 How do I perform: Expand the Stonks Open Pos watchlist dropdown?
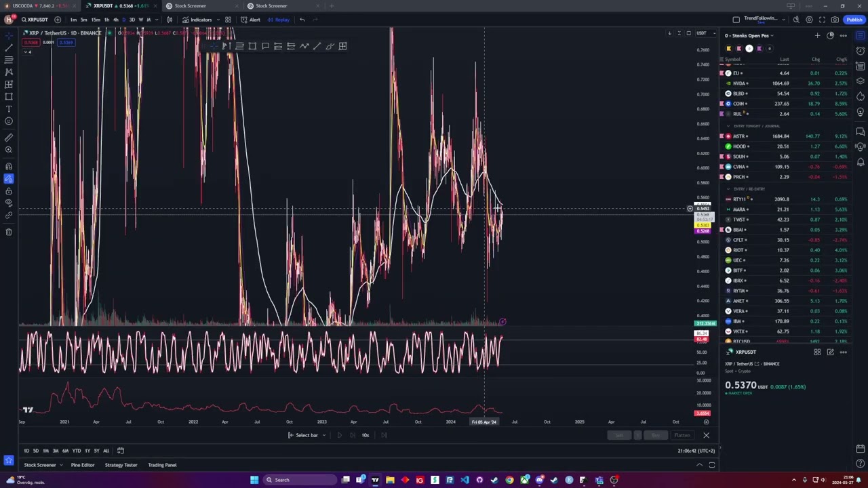[749, 35]
